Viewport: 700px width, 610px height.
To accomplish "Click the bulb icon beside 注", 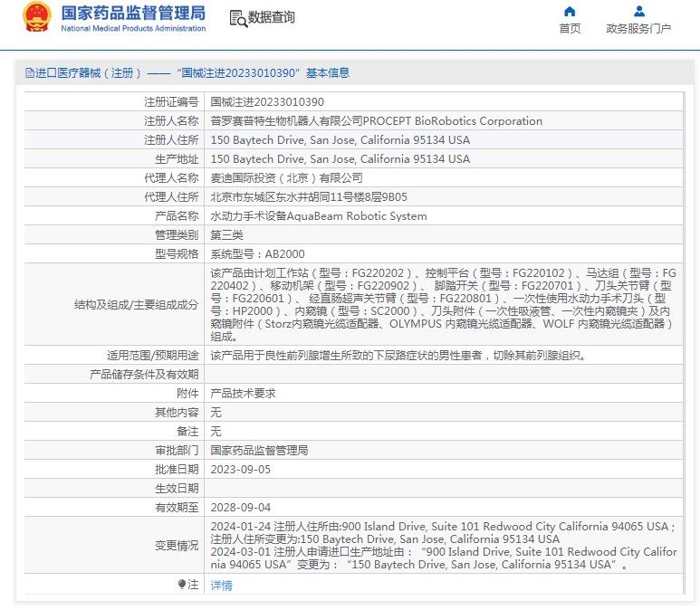I will pyautogui.click(x=181, y=584).
